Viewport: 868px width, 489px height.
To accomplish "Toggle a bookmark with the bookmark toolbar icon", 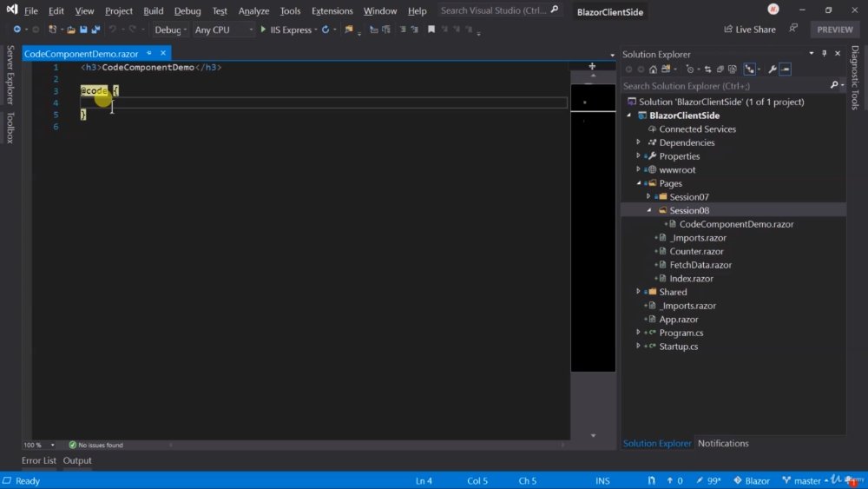I will [431, 30].
